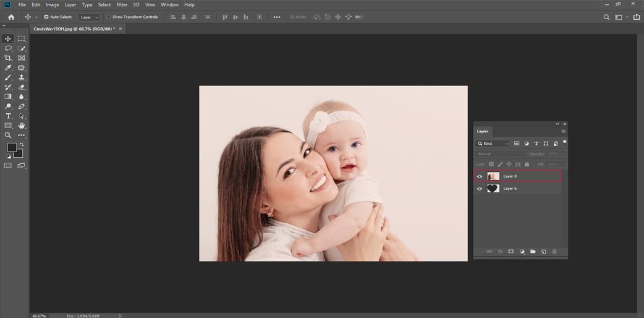Click the foreground color swatch

12,147
